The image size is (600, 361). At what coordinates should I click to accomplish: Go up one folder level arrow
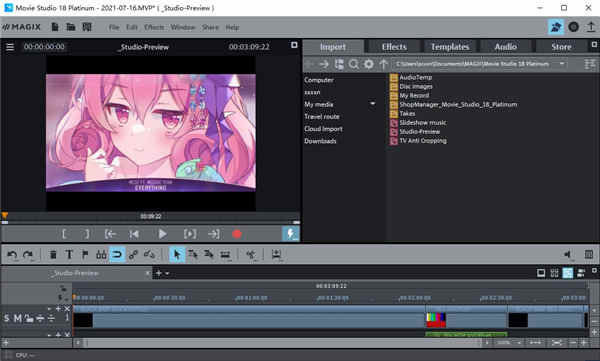pyautogui.click(x=383, y=64)
